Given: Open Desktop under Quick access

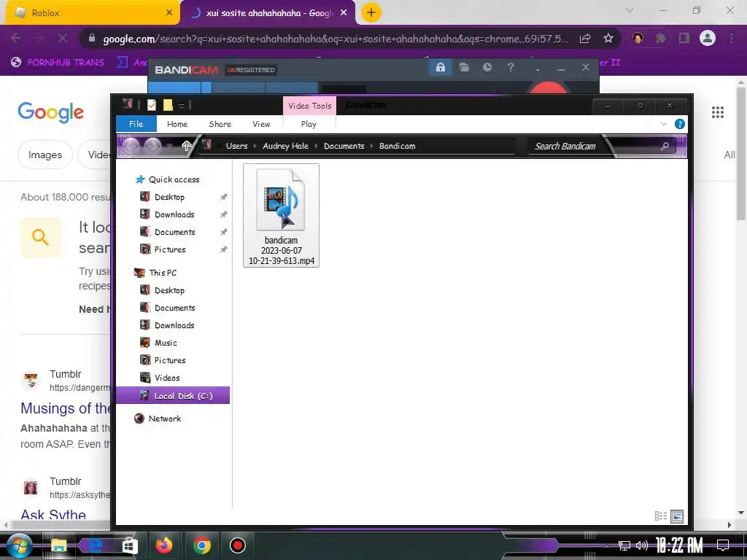Looking at the screenshot, I should coord(162,197).
